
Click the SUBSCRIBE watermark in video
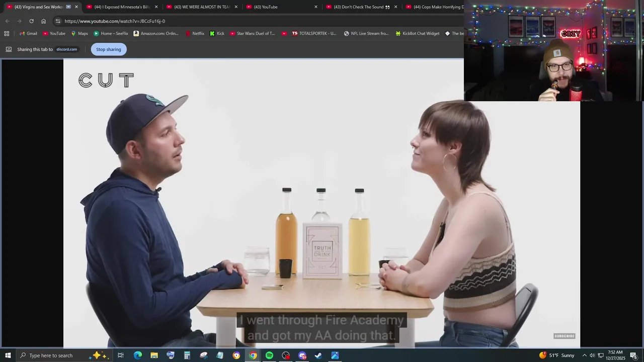tap(565, 336)
